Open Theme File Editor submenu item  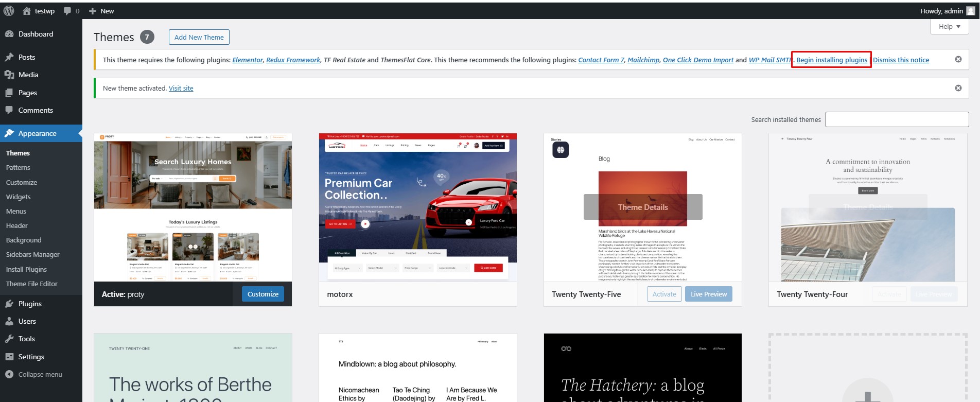tap(32, 284)
